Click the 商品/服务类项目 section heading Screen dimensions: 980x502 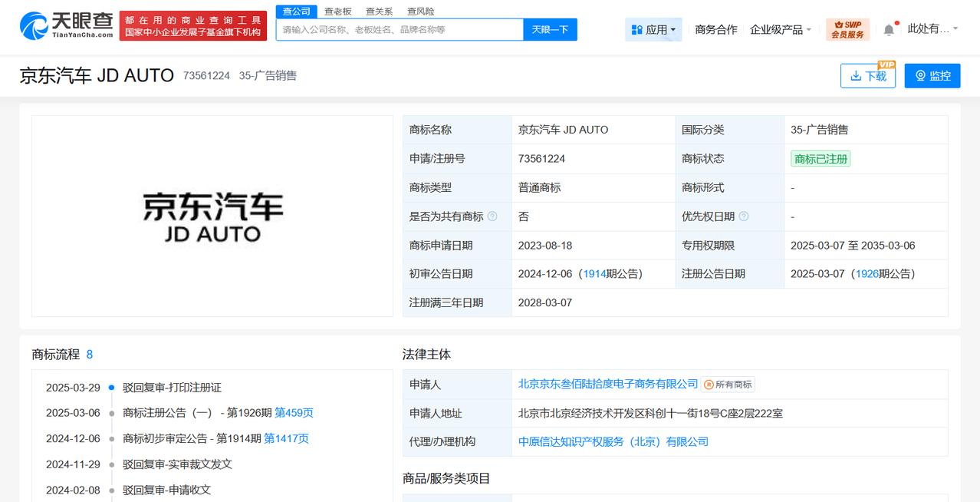tap(446, 478)
